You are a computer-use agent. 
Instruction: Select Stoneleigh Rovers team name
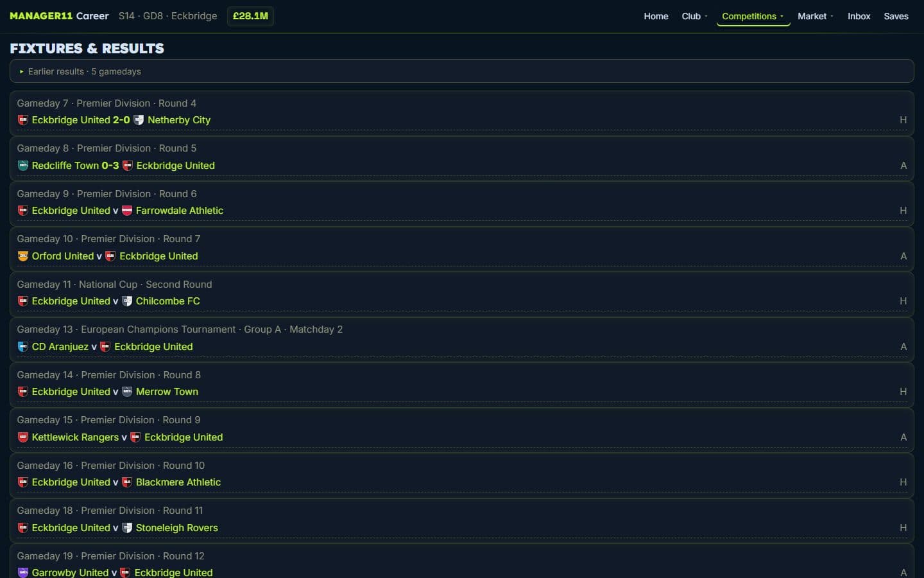[x=177, y=527]
